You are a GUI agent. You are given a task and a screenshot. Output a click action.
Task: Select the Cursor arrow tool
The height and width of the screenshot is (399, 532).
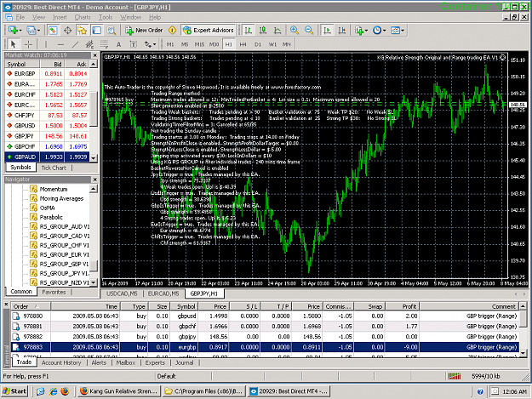(14, 44)
